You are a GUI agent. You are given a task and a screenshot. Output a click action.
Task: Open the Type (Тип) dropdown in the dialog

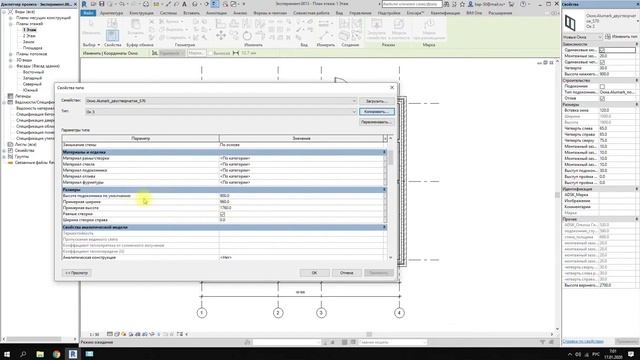pyautogui.click(x=354, y=111)
